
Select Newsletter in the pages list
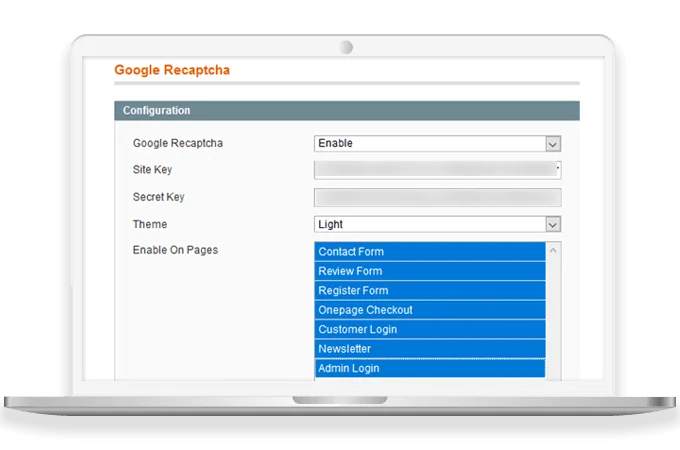(430, 349)
